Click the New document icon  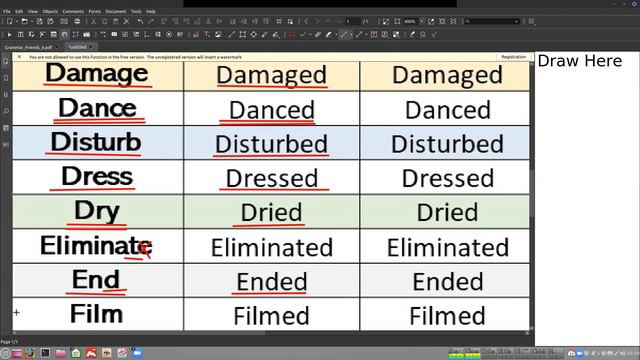tap(9, 21)
